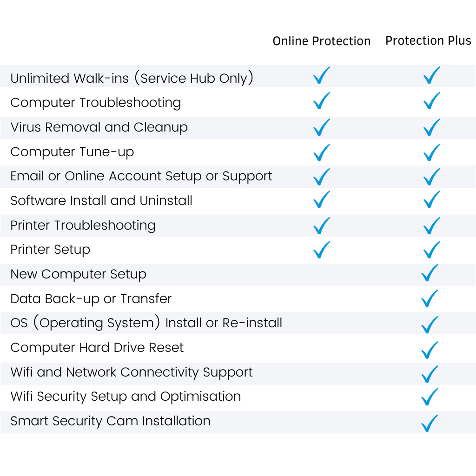Click the Virus Removal and Cleanup label

(99, 127)
